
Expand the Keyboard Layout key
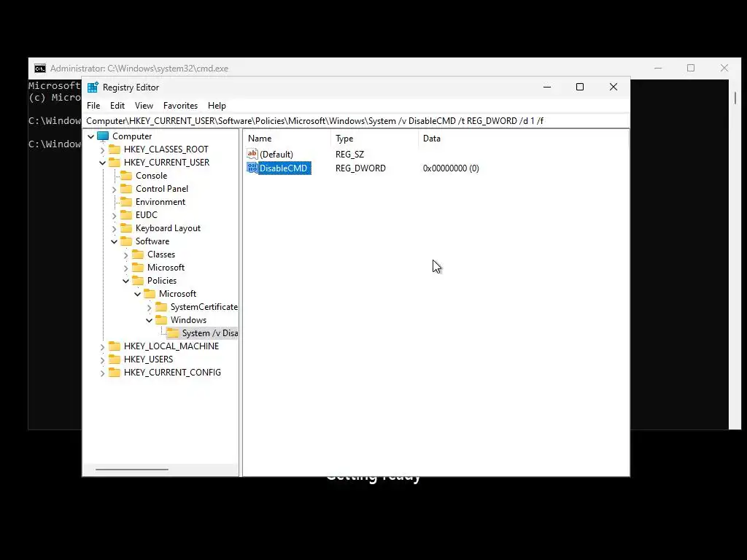pyautogui.click(x=115, y=229)
